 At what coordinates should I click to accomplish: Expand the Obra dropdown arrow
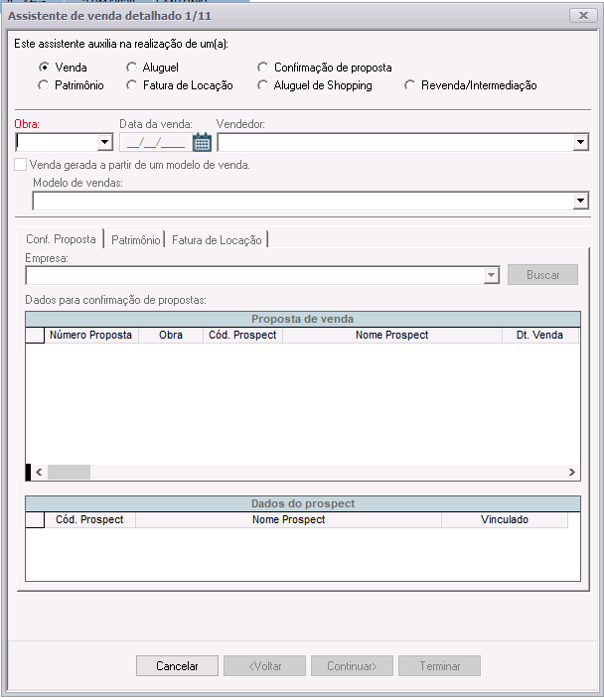click(104, 142)
